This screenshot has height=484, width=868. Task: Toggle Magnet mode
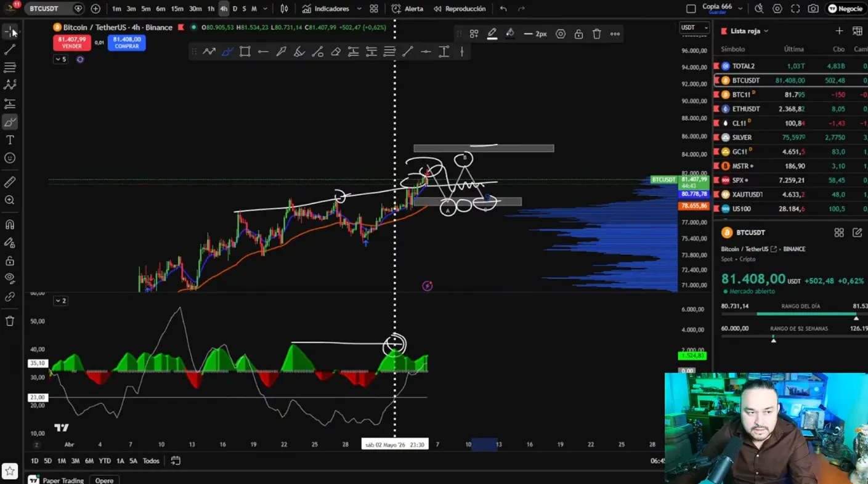click(10, 225)
